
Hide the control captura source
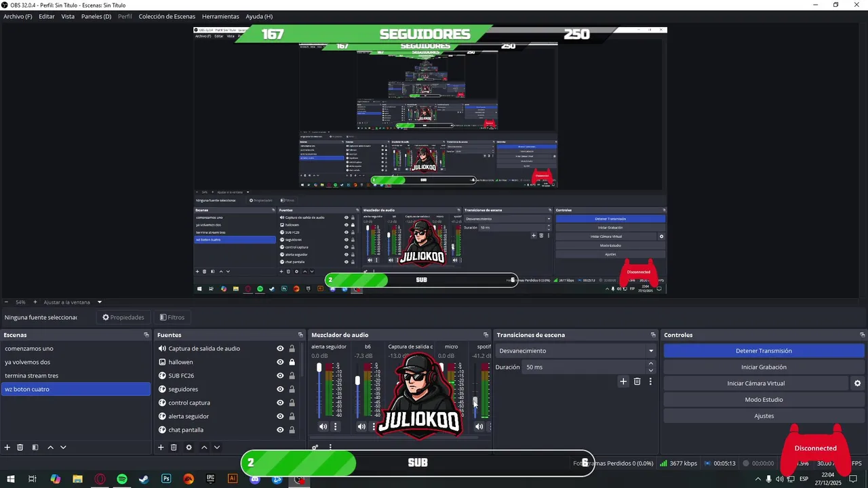[x=280, y=403]
